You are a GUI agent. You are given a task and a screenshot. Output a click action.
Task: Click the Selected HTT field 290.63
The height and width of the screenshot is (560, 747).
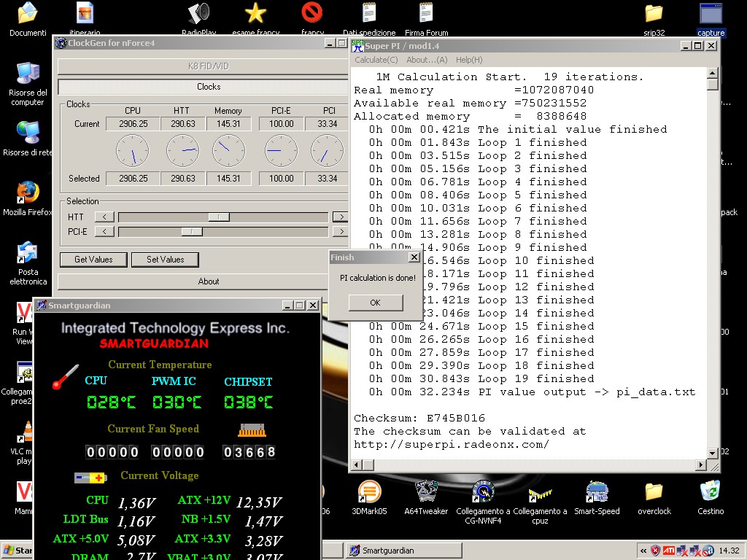click(183, 179)
